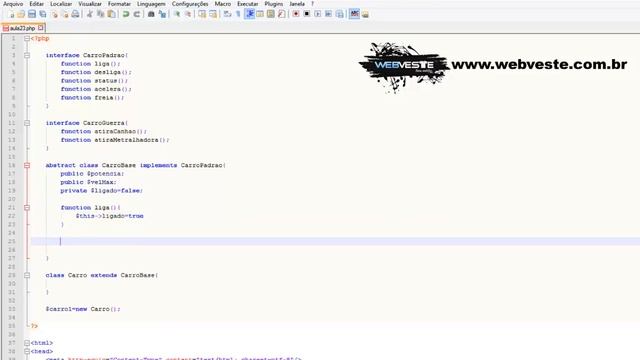Save the current recorded macro icon
The height and width of the screenshot is (360, 640).
[339, 14]
